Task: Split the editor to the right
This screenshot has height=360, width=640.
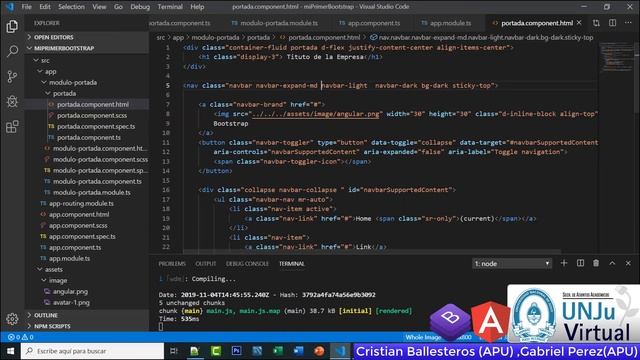Action: pos(612,23)
